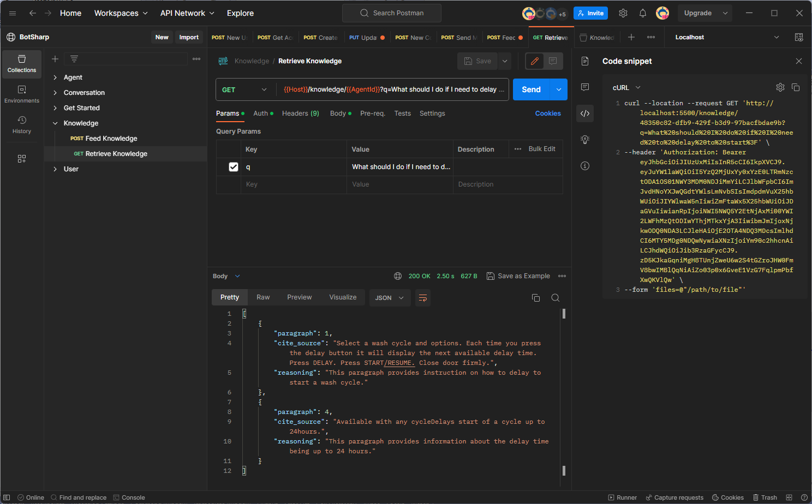The width and height of the screenshot is (812, 504).
Task: Click the Invite button
Action: pyautogui.click(x=590, y=13)
